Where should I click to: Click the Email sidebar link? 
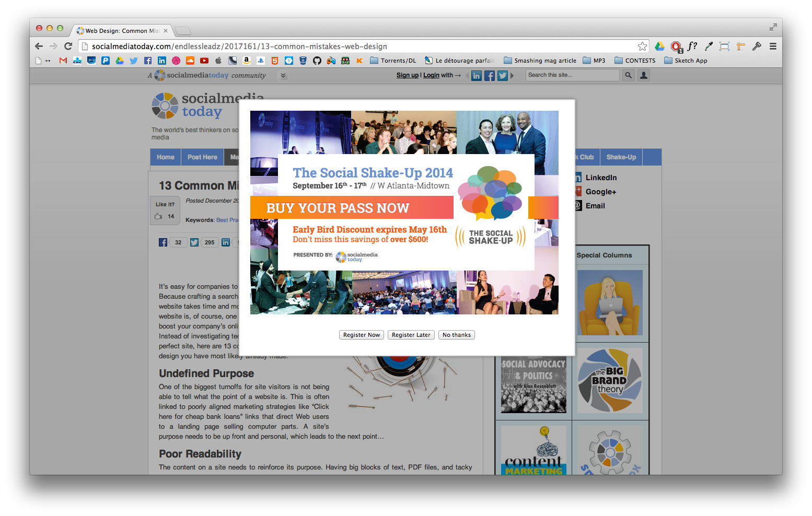coord(595,206)
